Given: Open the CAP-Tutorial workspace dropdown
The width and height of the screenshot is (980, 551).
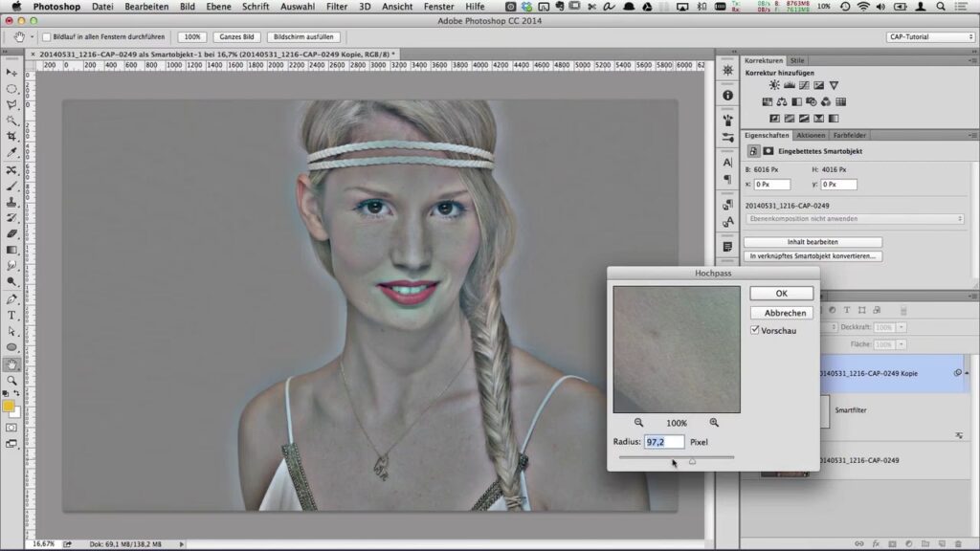Looking at the screenshot, I should [930, 37].
